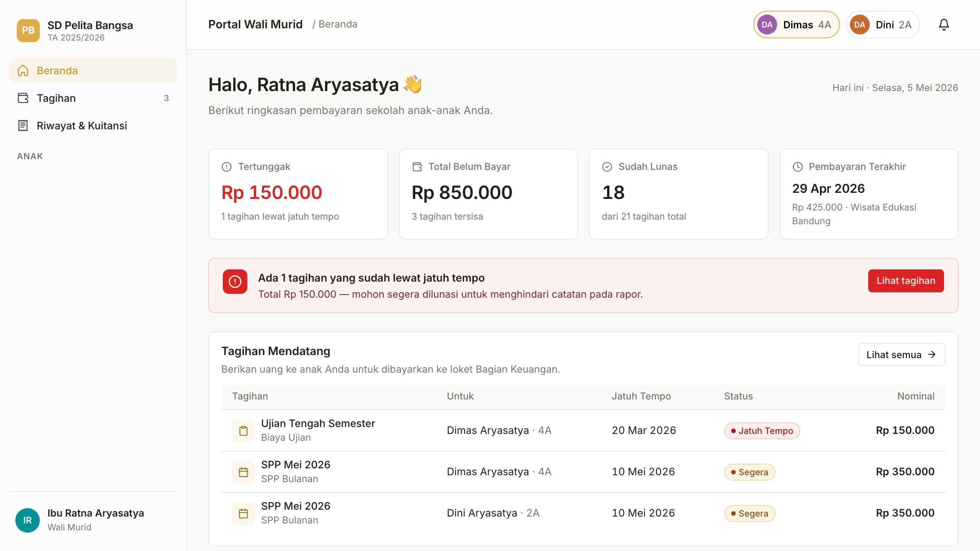980x551 pixels.
Task: Switch to child Dimas 4A
Action: (796, 24)
